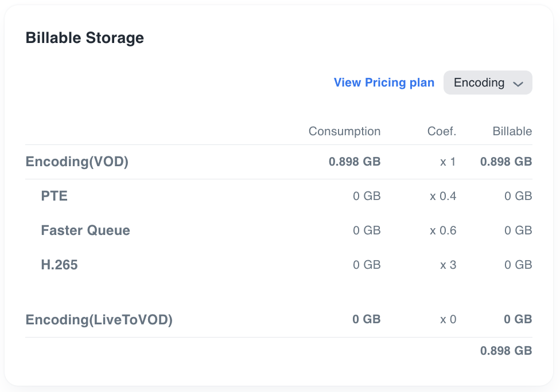The height and width of the screenshot is (392, 560).
Task: Click the PTE row label
Action: tap(55, 196)
